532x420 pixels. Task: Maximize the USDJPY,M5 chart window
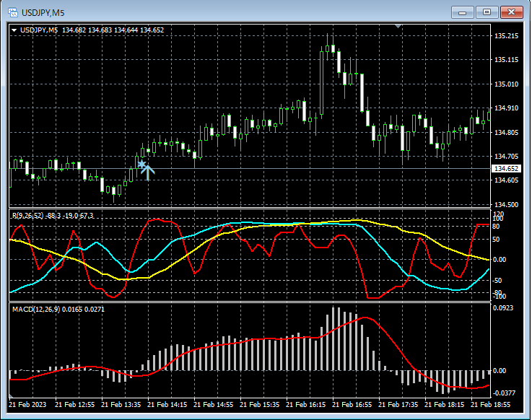click(487, 12)
